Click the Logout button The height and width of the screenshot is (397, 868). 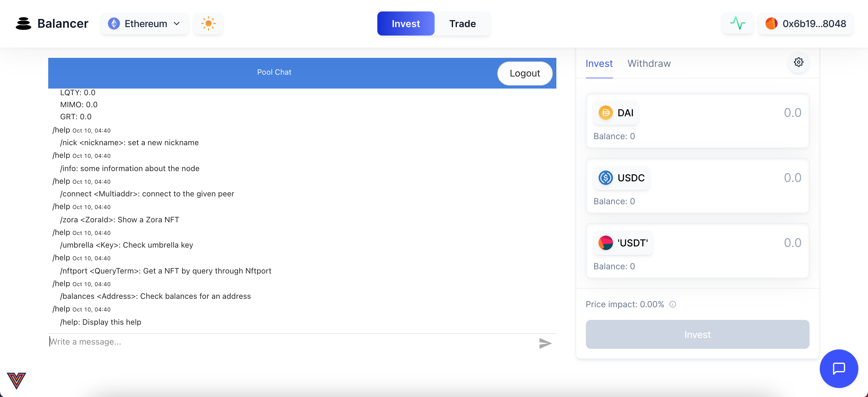point(525,73)
